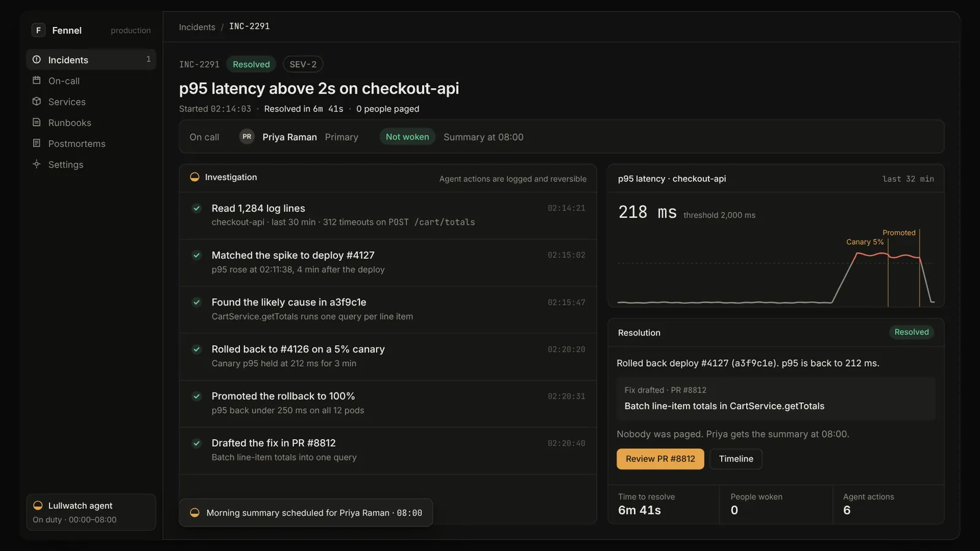Click the Review PR #8812 button
The image size is (980, 551).
coord(660,459)
